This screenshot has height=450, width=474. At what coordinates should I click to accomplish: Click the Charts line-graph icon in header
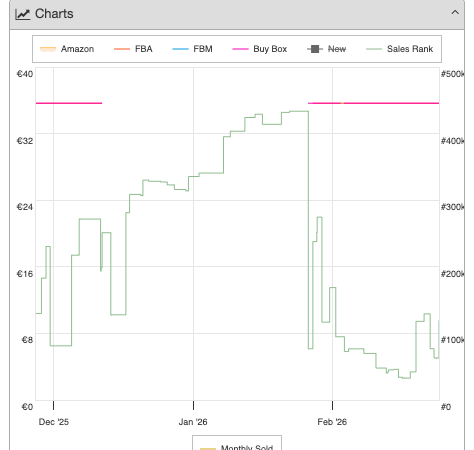pyautogui.click(x=23, y=14)
